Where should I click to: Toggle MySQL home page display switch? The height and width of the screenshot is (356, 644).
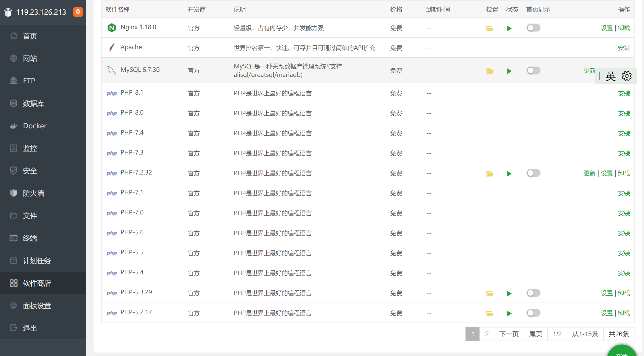pyautogui.click(x=533, y=71)
